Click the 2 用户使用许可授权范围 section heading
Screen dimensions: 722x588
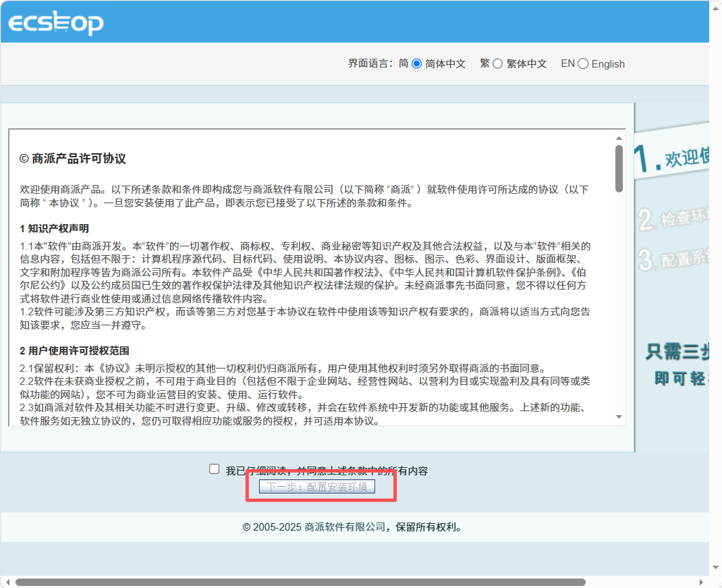click(x=74, y=350)
